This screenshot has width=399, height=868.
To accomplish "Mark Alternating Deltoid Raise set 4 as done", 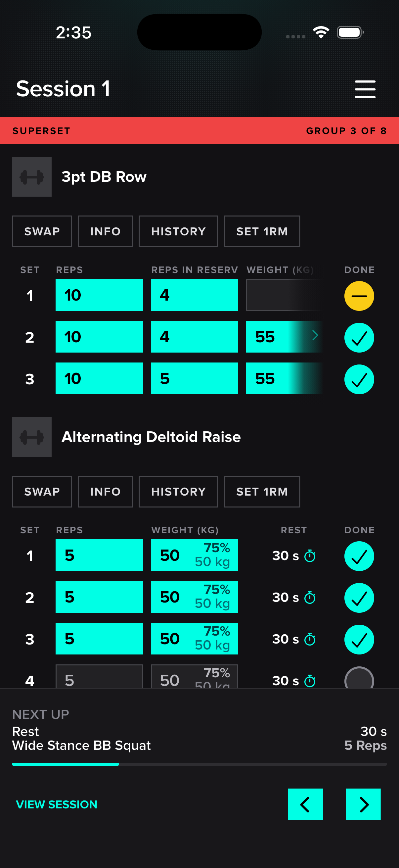I will (359, 678).
